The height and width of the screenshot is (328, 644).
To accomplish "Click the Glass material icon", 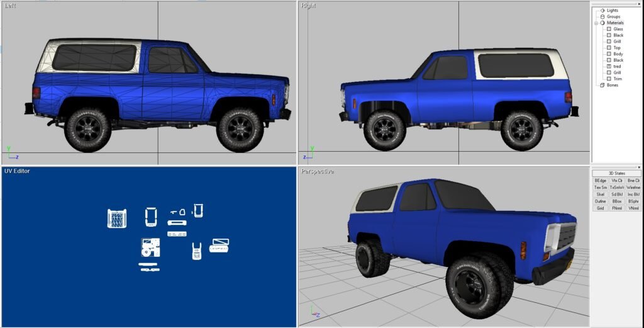I will (609, 29).
